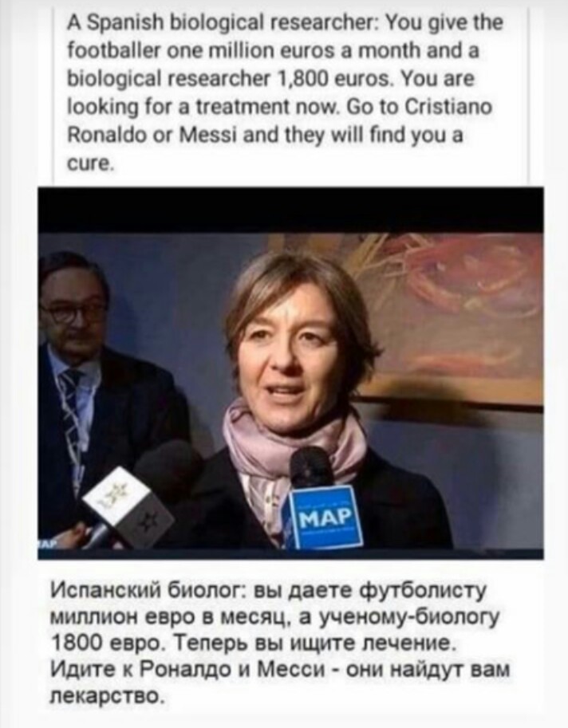Click the black bar above the video frame
This screenshot has height=728, width=568.
click(290, 210)
